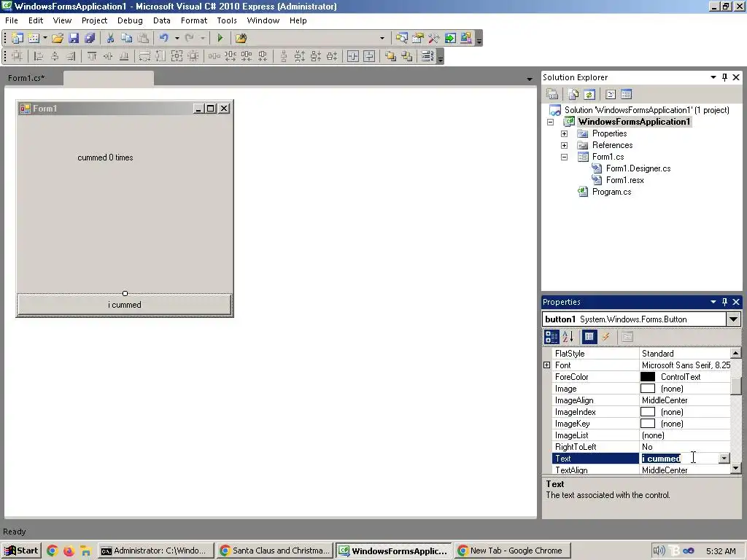Select button1 at the bottom of Form1
Screen dimensions: 747x560
tap(125, 305)
